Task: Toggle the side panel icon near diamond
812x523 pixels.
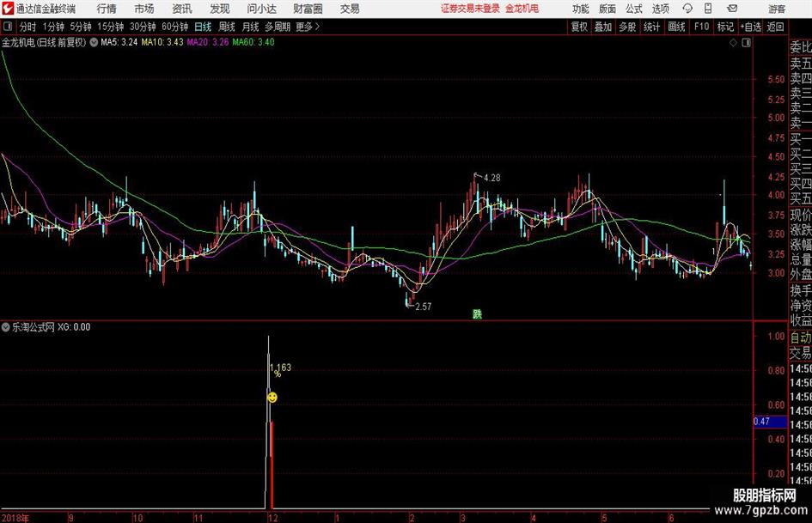Action: 746,43
